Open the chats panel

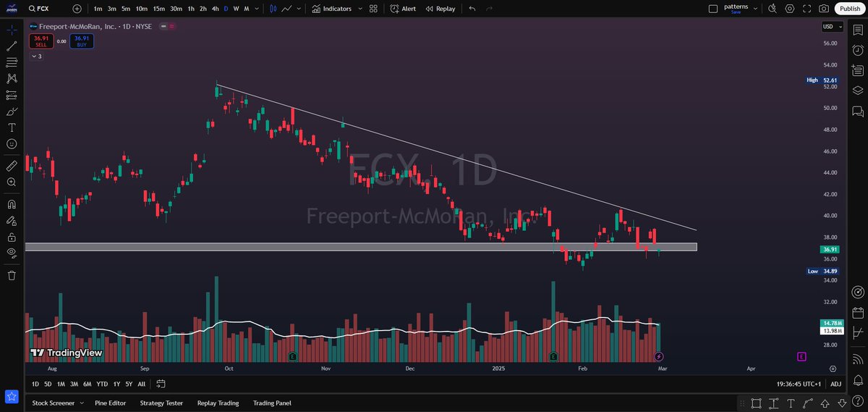coord(858,112)
